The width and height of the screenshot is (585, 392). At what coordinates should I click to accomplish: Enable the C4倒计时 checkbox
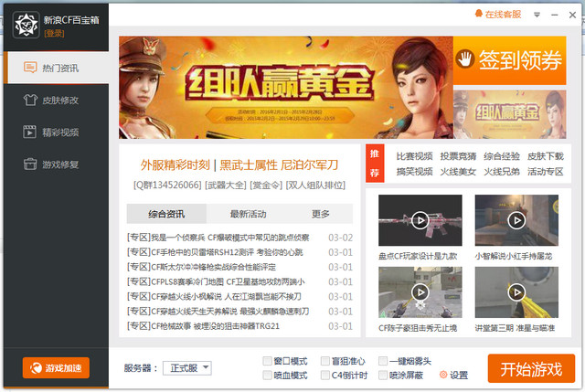[325, 375]
